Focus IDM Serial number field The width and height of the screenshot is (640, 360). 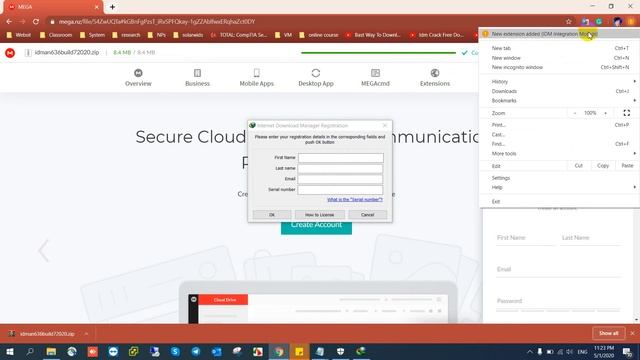(x=341, y=189)
